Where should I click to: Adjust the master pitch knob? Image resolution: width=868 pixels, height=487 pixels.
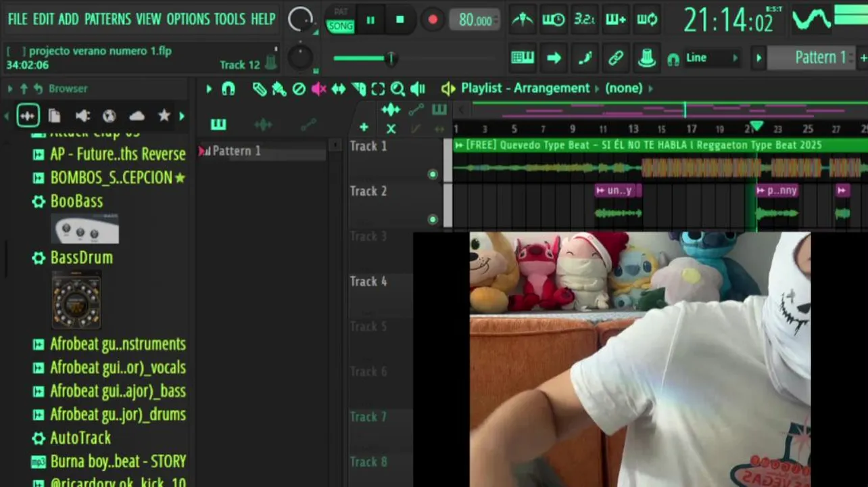click(300, 57)
